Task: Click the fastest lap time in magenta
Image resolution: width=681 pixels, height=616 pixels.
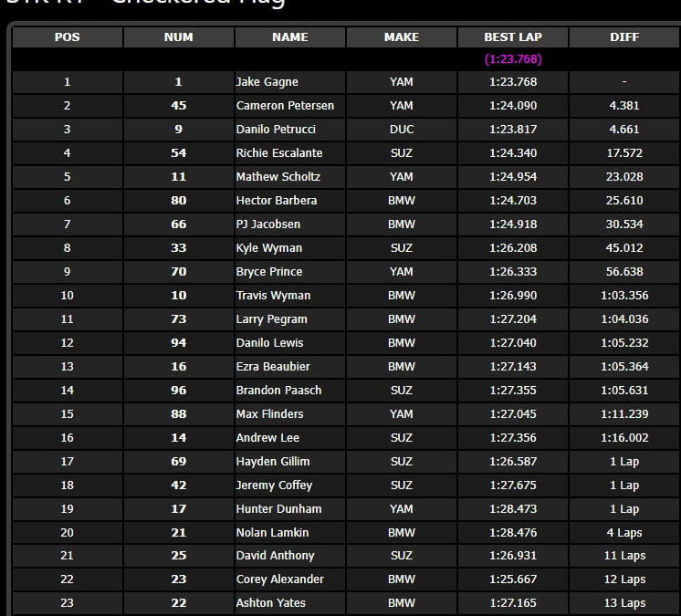Action: 512,59
